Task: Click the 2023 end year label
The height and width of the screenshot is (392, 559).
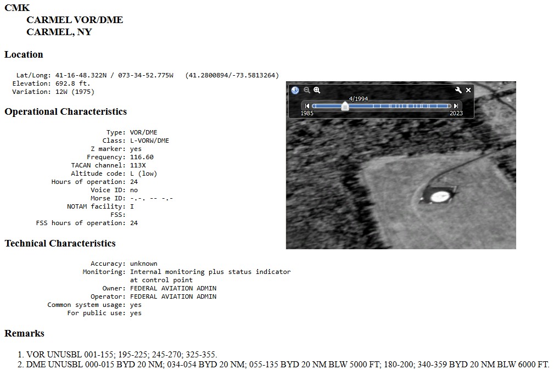Action: pos(456,113)
